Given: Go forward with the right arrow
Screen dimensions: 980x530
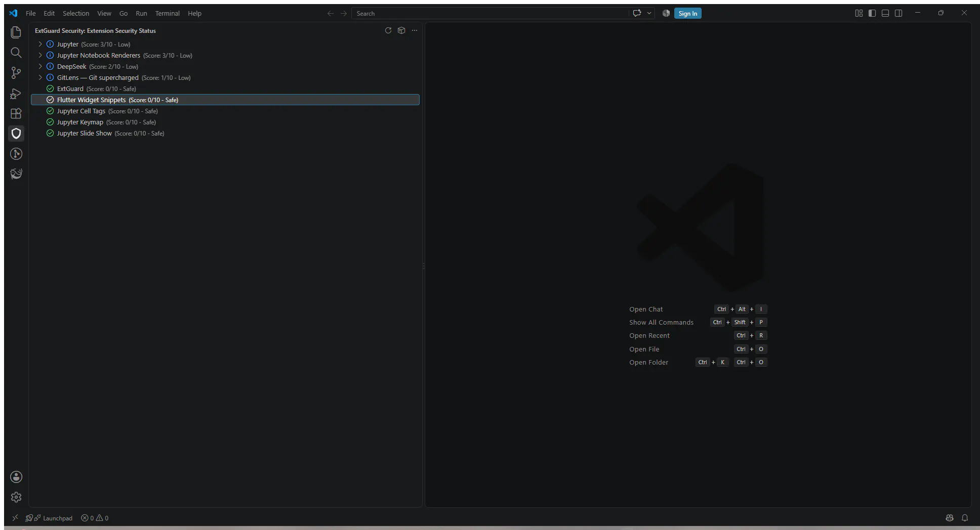Looking at the screenshot, I should tap(344, 14).
